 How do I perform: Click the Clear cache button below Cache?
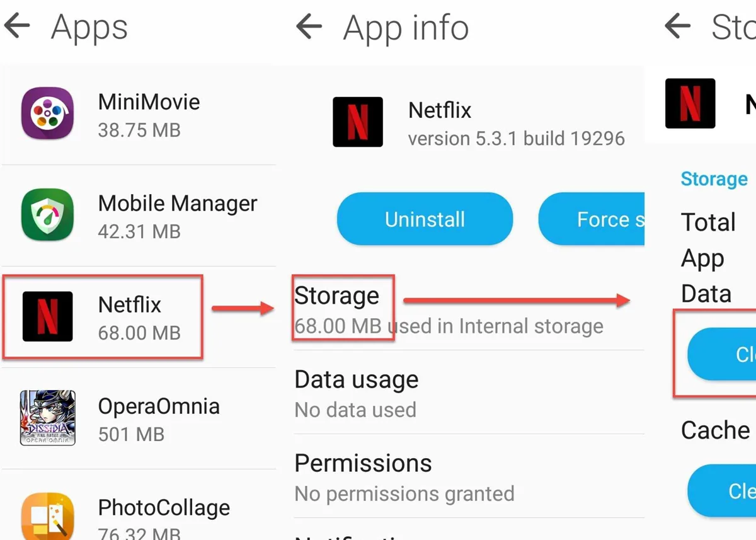coord(721,491)
